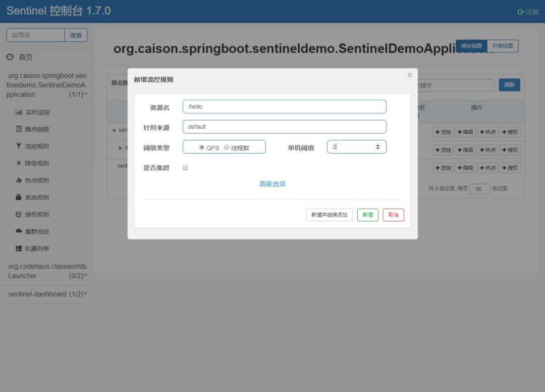Open 实时监控 chart icon in sidebar
Viewport: 545px width, 392px height.
[19, 112]
